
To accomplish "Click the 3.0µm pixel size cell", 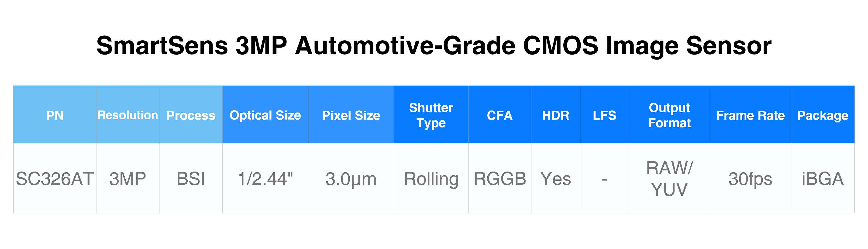I will [351, 178].
